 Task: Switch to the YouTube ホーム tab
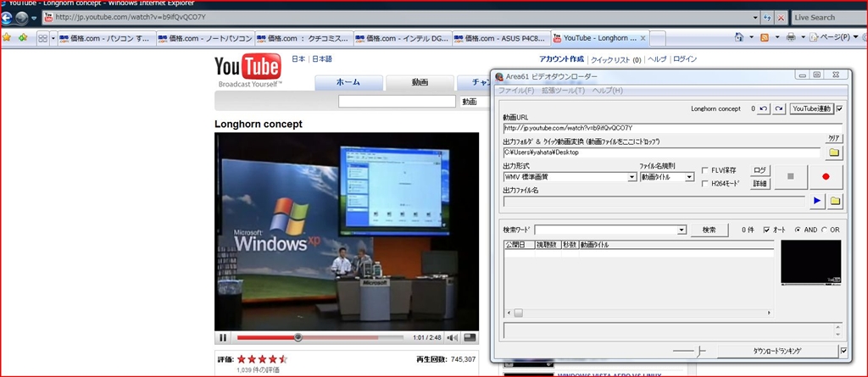point(348,82)
